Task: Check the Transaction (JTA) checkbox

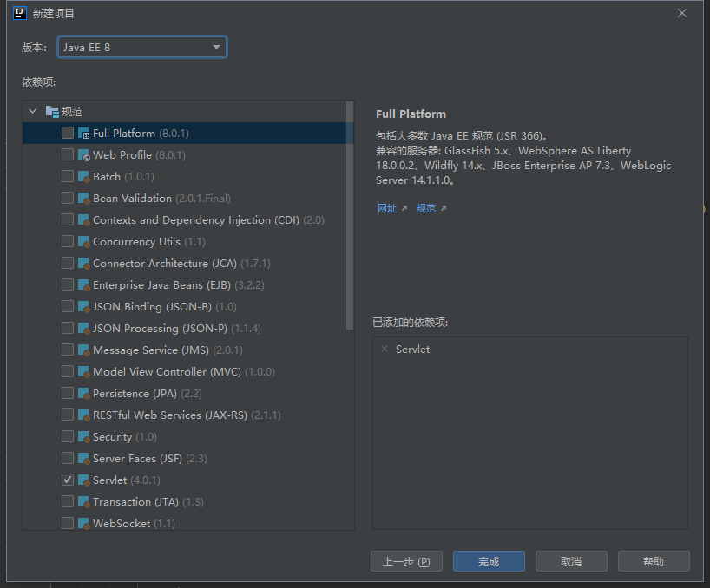Action: click(68, 502)
